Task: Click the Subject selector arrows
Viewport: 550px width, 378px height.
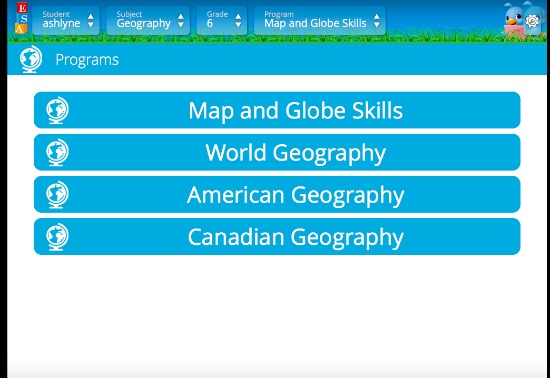Action: pyautogui.click(x=181, y=21)
